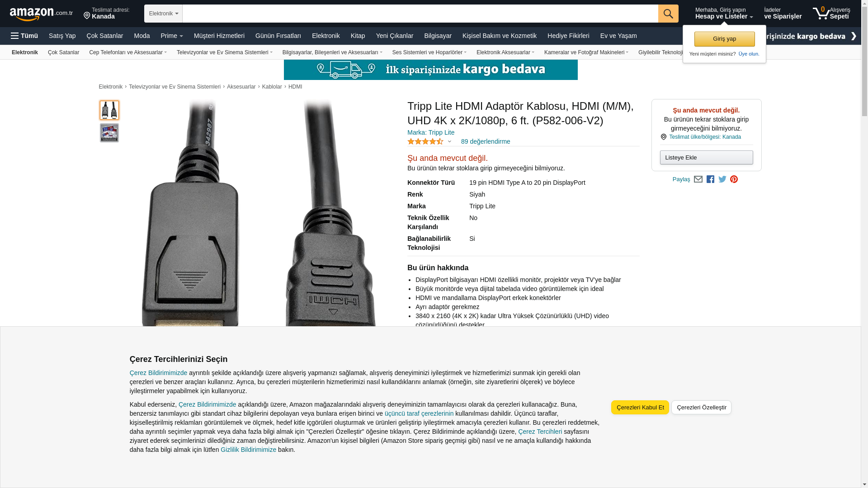This screenshot has width=868, height=488.
Task: Expand the star rating breakdown arrow
Action: pos(449,141)
